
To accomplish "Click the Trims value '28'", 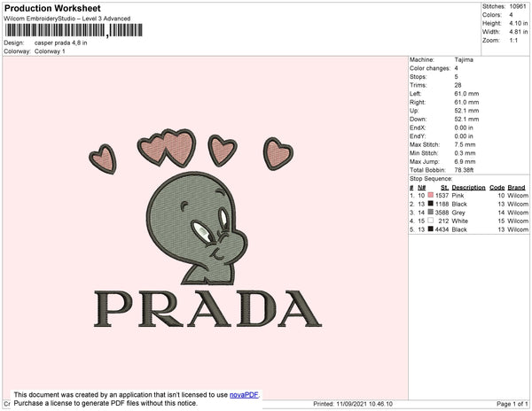I will 458,85.
